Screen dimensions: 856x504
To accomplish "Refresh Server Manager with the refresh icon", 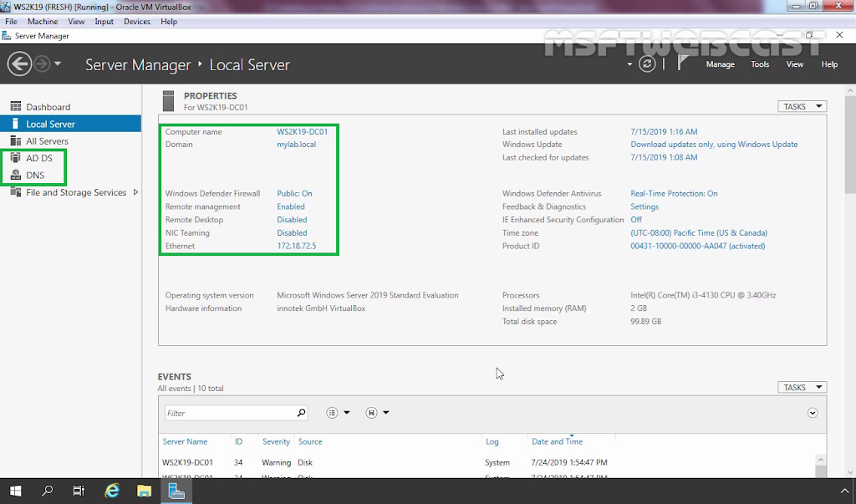I will (647, 64).
